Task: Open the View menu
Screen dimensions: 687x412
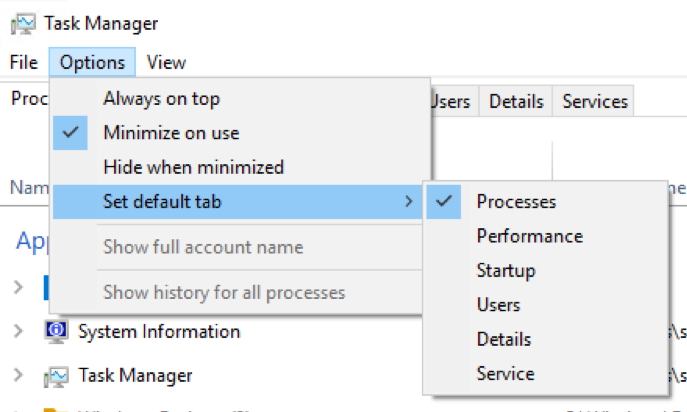Action: tap(166, 62)
